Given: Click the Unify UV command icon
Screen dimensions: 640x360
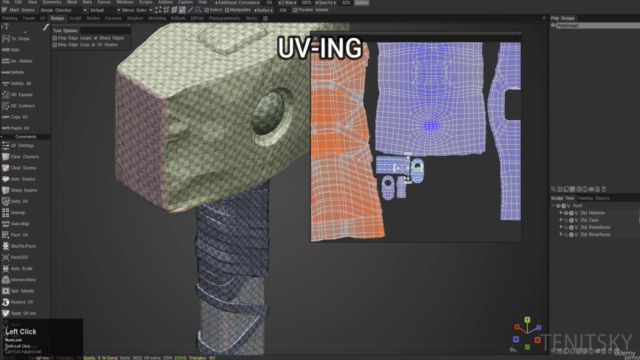Looking at the screenshot, I should coord(5,201).
